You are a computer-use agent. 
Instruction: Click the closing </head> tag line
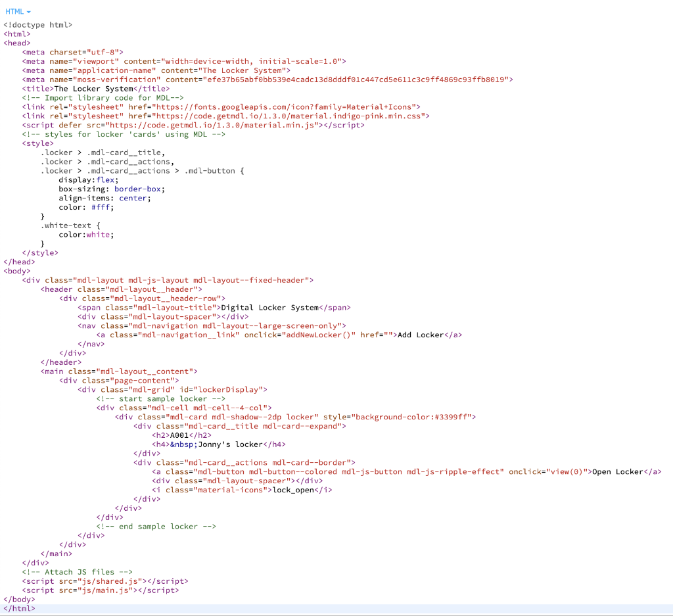point(19,262)
